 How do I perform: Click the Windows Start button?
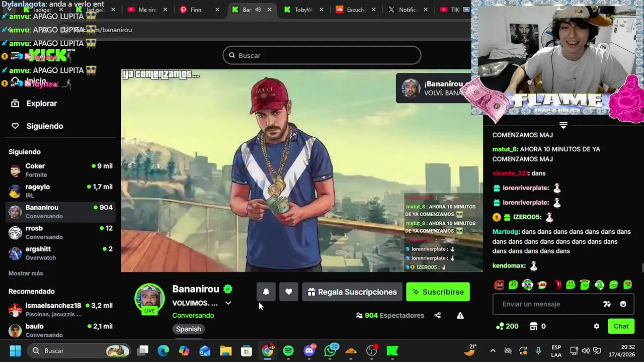coord(15,351)
